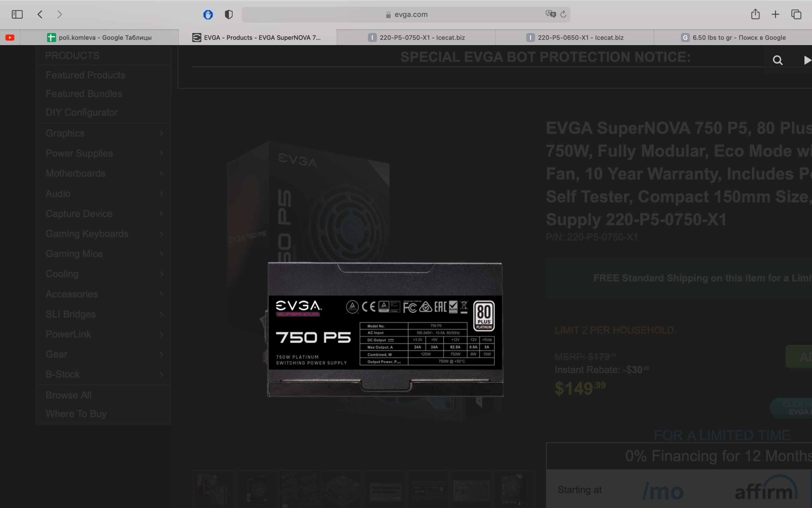This screenshot has height=508, width=812.
Task: Click the play arrow next to search
Action: pyautogui.click(x=807, y=60)
